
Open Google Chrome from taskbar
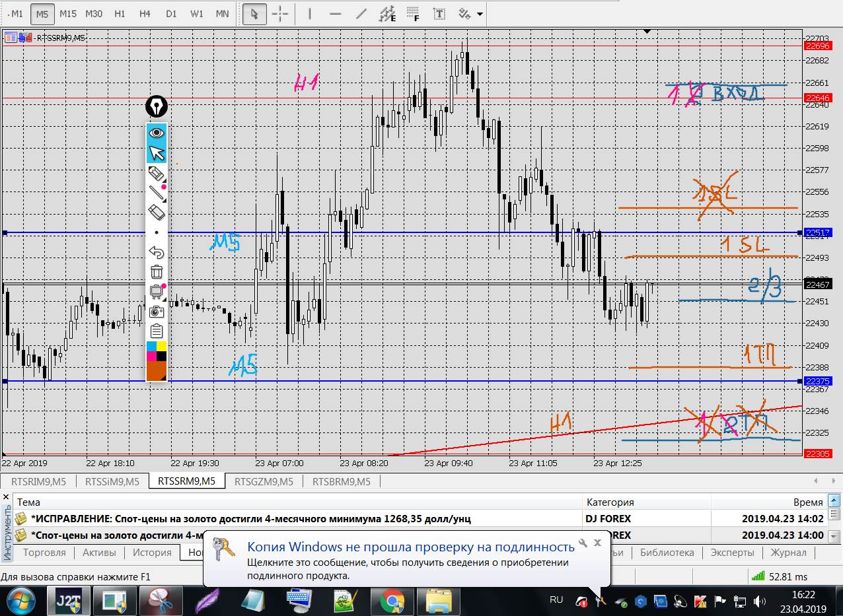point(392,601)
